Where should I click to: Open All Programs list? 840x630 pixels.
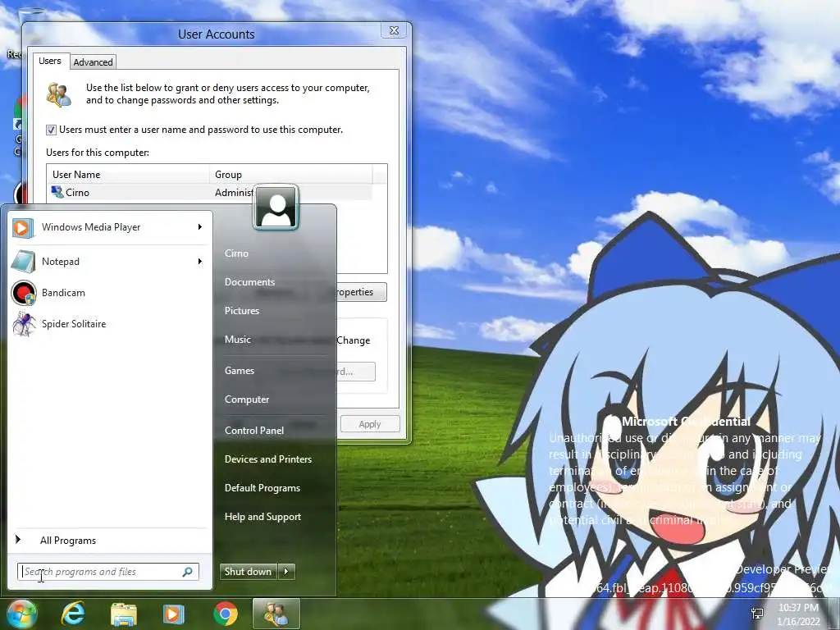click(x=68, y=541)
